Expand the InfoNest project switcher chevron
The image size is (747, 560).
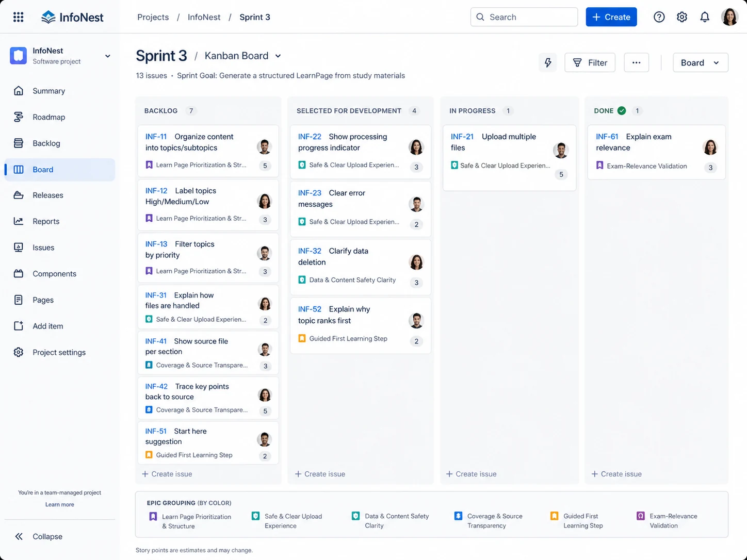click(x=108, y=56)
